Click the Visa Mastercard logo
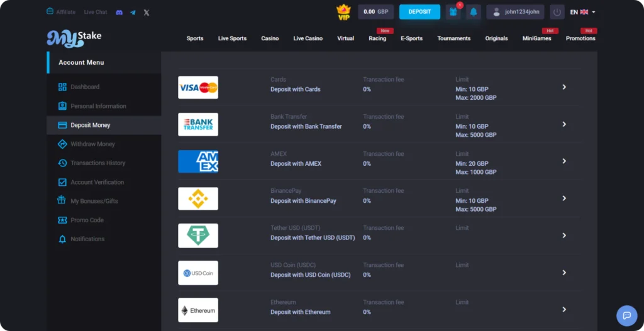Viewport: 644px width, 331px height. (x=198, y=87)
